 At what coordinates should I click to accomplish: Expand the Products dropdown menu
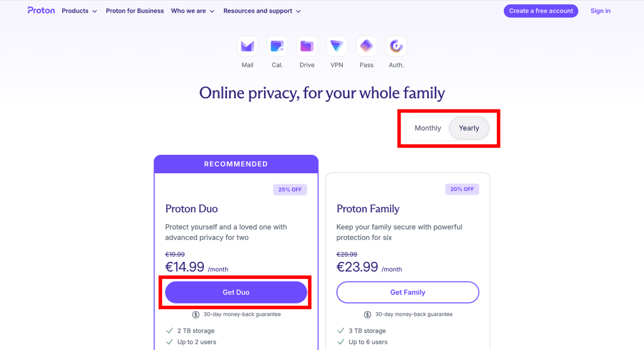[x=79, y=11]
